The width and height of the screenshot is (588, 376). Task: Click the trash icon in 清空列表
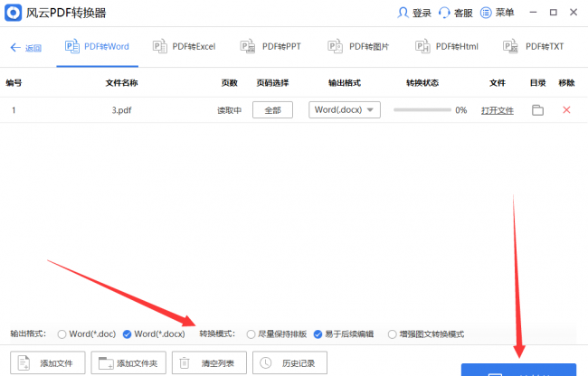click(185, 362)
